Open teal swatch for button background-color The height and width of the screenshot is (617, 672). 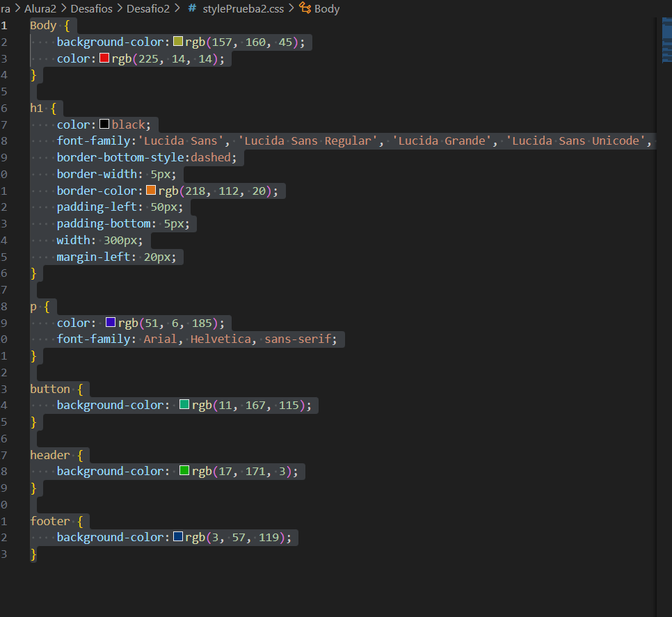[184, 404]
